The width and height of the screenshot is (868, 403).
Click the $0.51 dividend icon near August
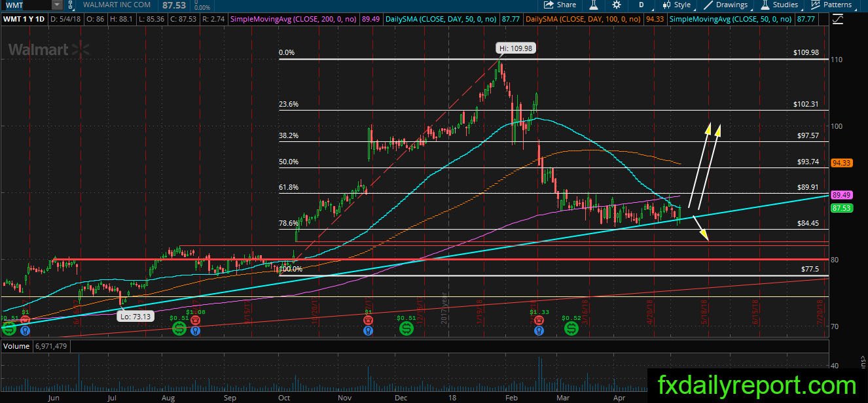coord(179,328)
